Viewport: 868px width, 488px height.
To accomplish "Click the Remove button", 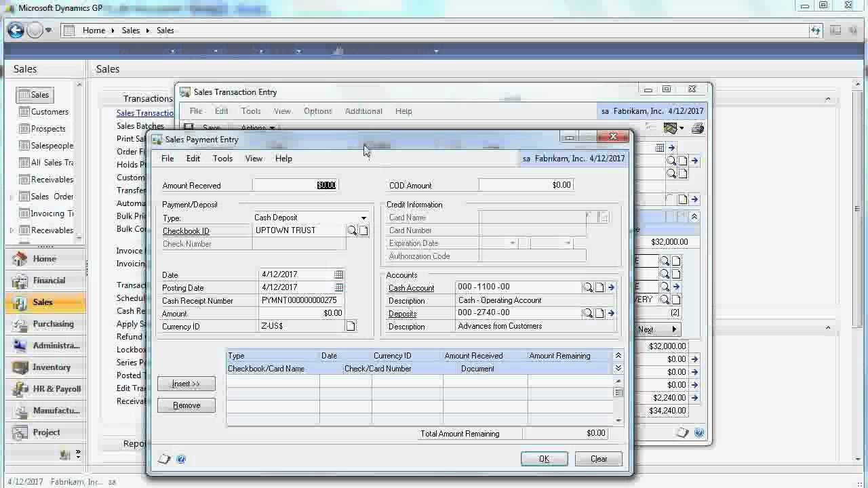I will (x=186, y=405).
